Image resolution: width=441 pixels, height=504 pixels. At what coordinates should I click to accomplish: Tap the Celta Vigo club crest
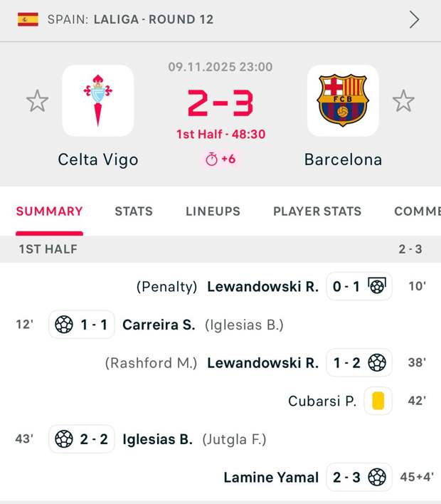tap(98, 100)
